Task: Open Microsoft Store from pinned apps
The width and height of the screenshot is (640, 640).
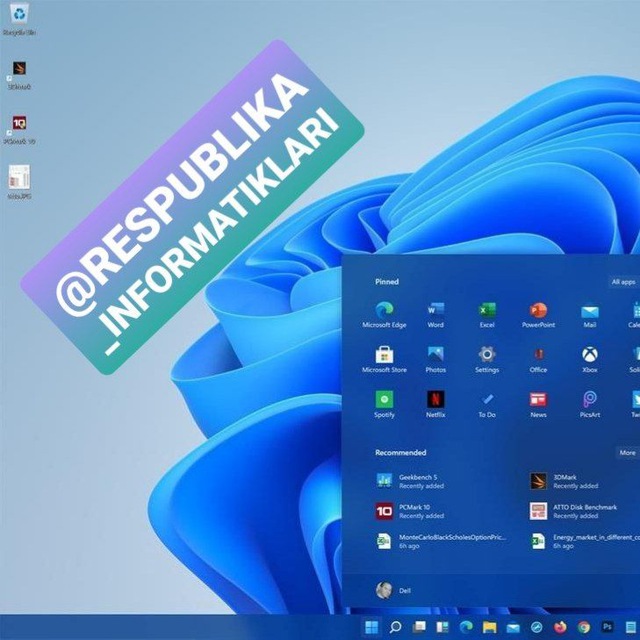Action: click(384, 360)
